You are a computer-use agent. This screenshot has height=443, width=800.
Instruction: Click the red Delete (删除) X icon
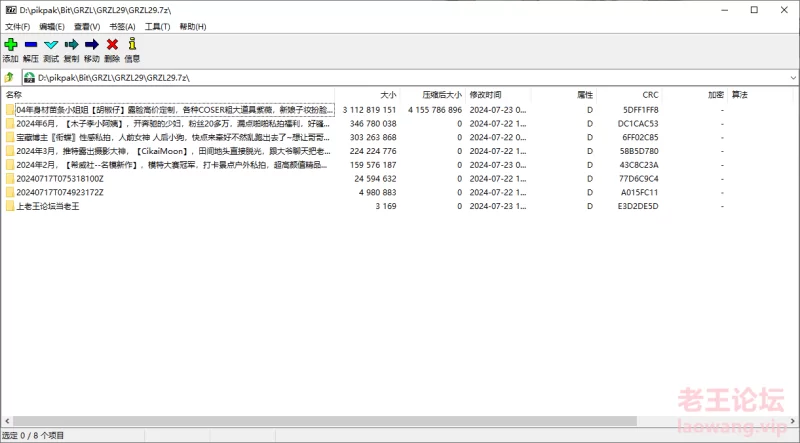click(112, 44)
